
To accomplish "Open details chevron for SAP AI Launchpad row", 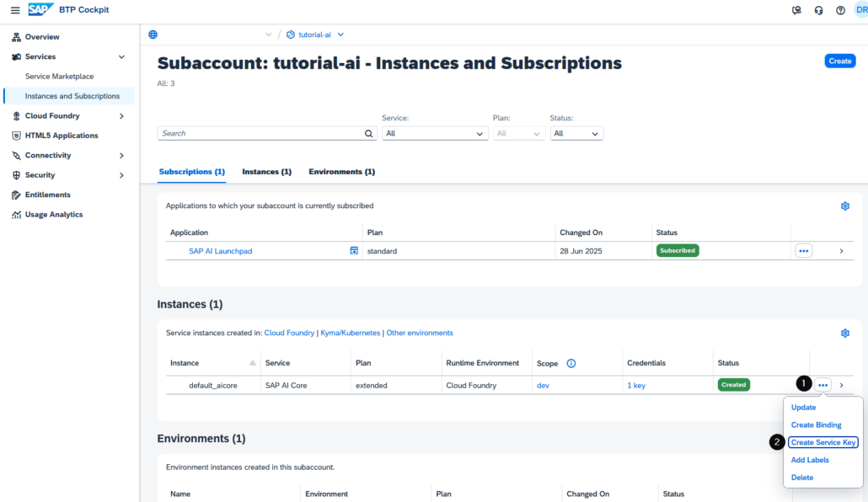I will pyautogui.click(x=841, y=251).
